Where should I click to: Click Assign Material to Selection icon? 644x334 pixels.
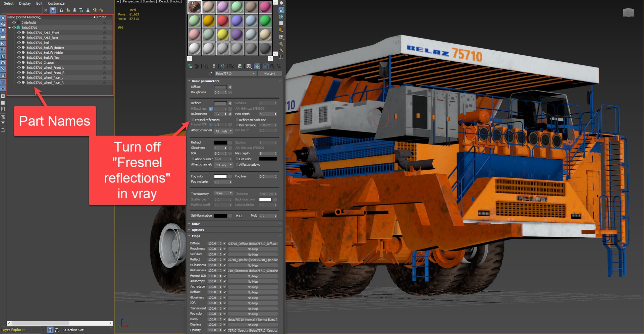(206, 66)
